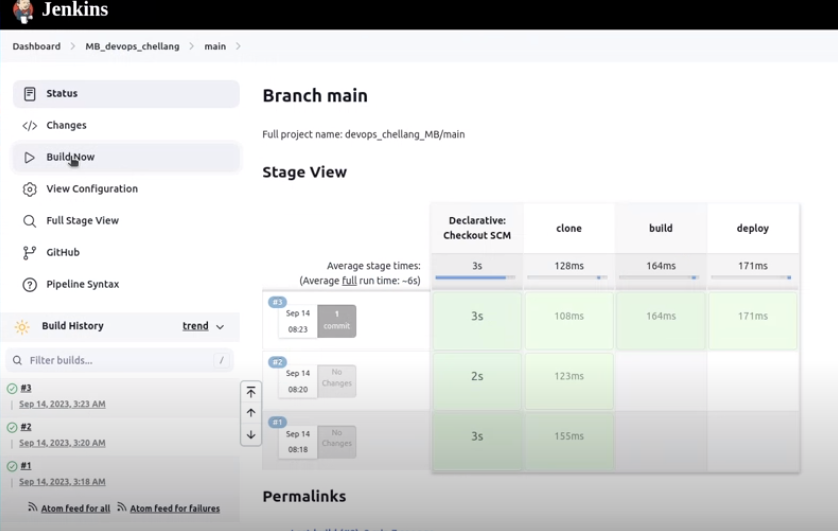Click the down arrow pager button
838x531 pixels.
(x=251, y=434)
